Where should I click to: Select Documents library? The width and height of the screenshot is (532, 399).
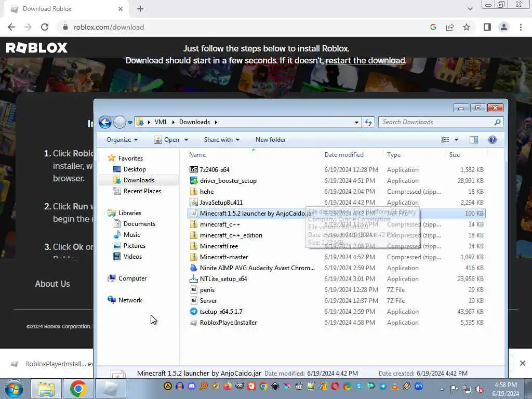[x=139, y=224]
